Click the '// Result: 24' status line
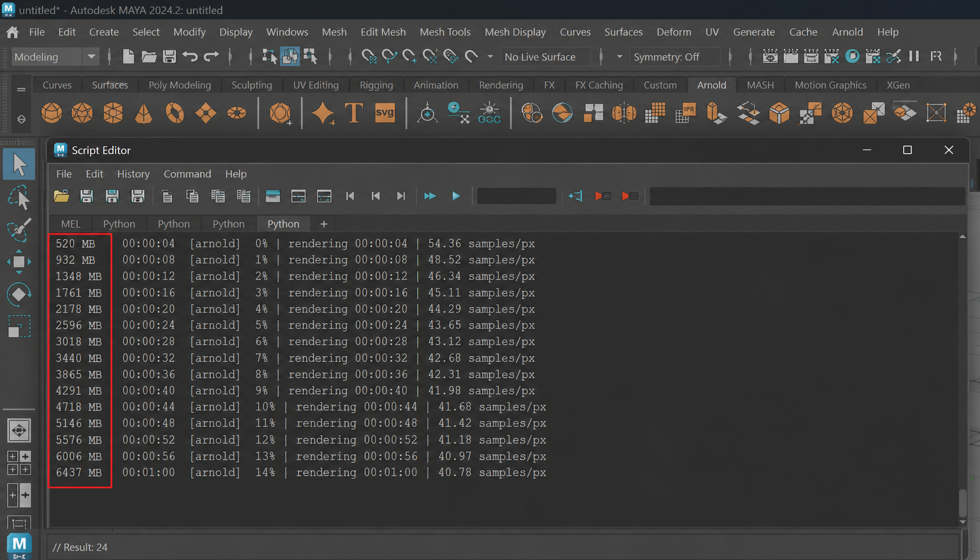This screenshot has height=560, width=980. pos(80,547)
